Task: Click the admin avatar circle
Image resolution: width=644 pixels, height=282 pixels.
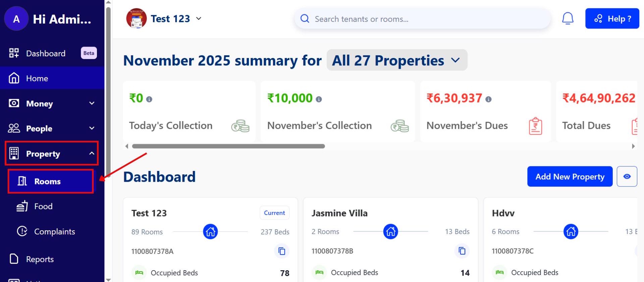Action: point(16,19)
